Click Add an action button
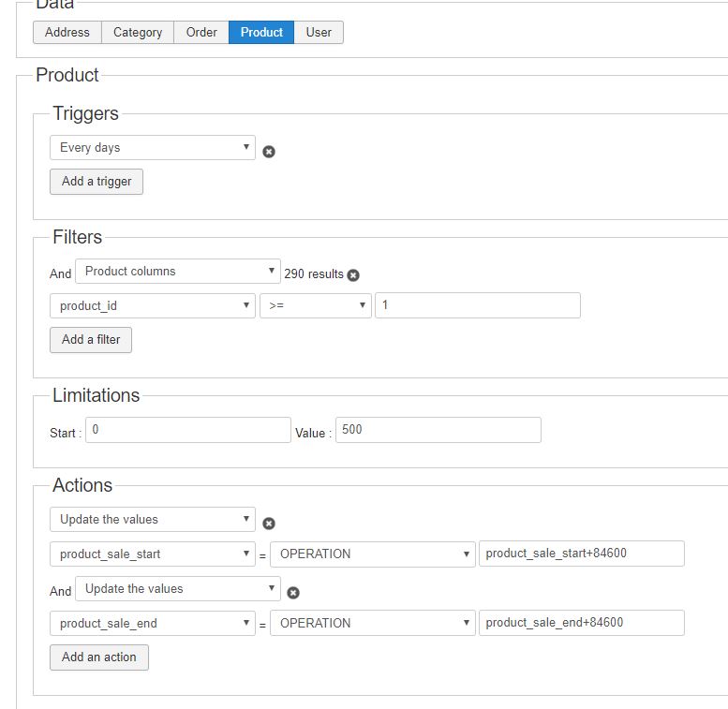The image size is (728, 709). [x=98, y=657]
